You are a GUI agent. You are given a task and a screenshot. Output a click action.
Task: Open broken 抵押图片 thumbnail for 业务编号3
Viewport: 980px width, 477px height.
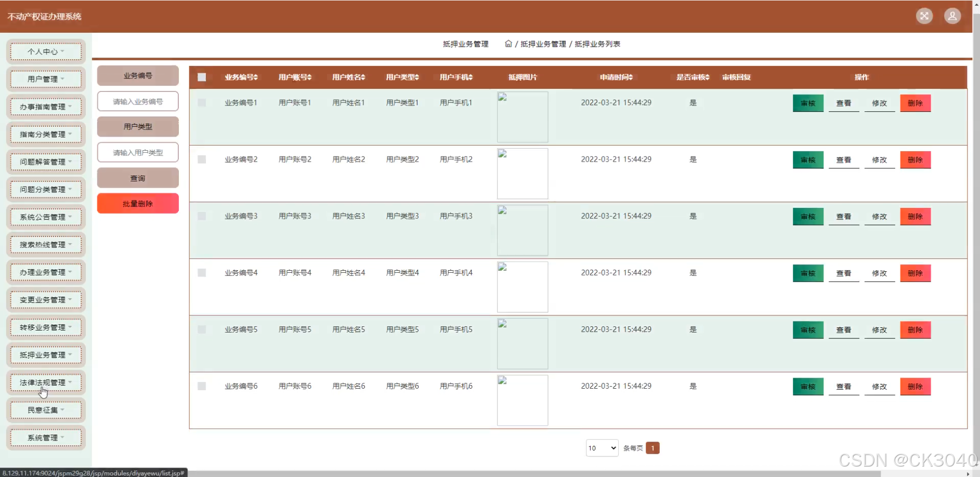[522, 230]
